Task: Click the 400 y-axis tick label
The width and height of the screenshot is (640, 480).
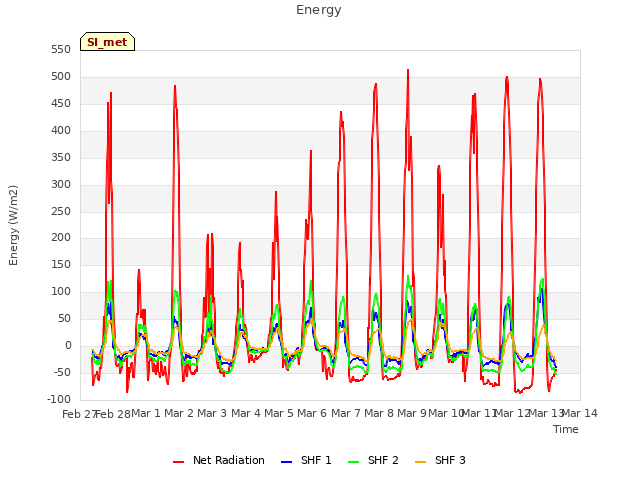Action: [61, 131]
